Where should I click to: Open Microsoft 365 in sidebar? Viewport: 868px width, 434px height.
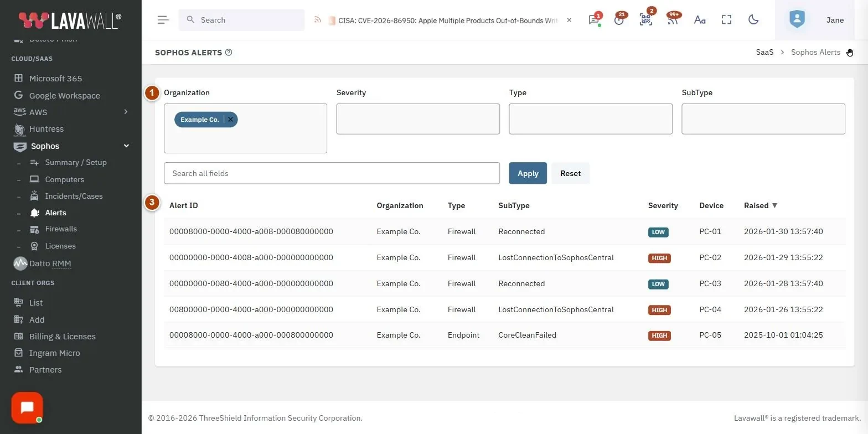(x=55, y=79)
